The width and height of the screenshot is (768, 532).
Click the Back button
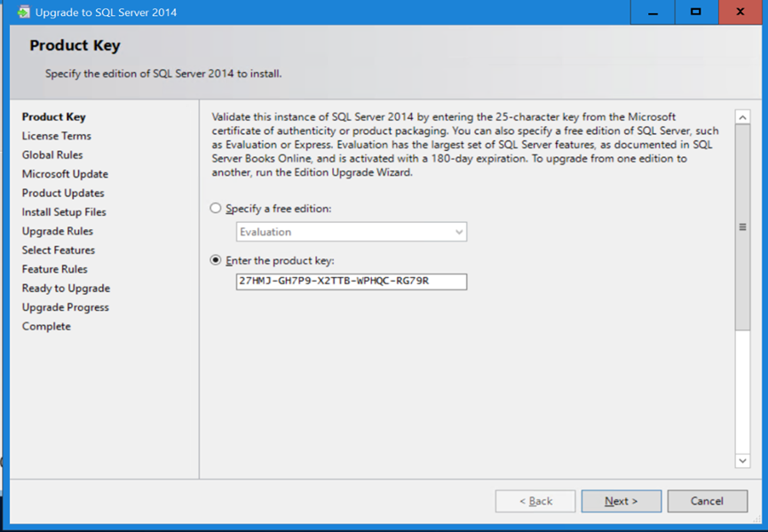[535, 501]
